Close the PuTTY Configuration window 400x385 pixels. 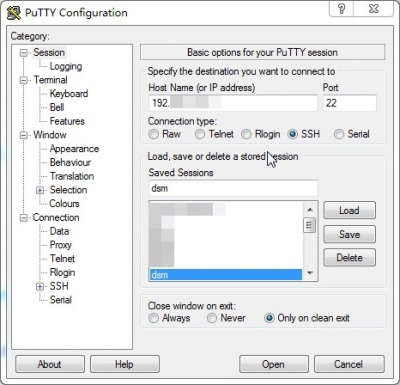(x=374, y=8)
